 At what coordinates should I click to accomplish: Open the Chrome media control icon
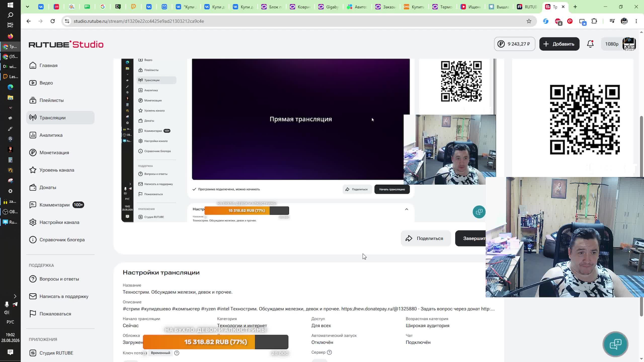(612, 21)
